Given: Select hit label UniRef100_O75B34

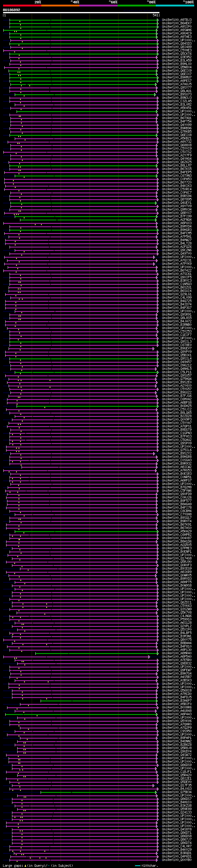Looking at the screenshot, I should [177, 792].
